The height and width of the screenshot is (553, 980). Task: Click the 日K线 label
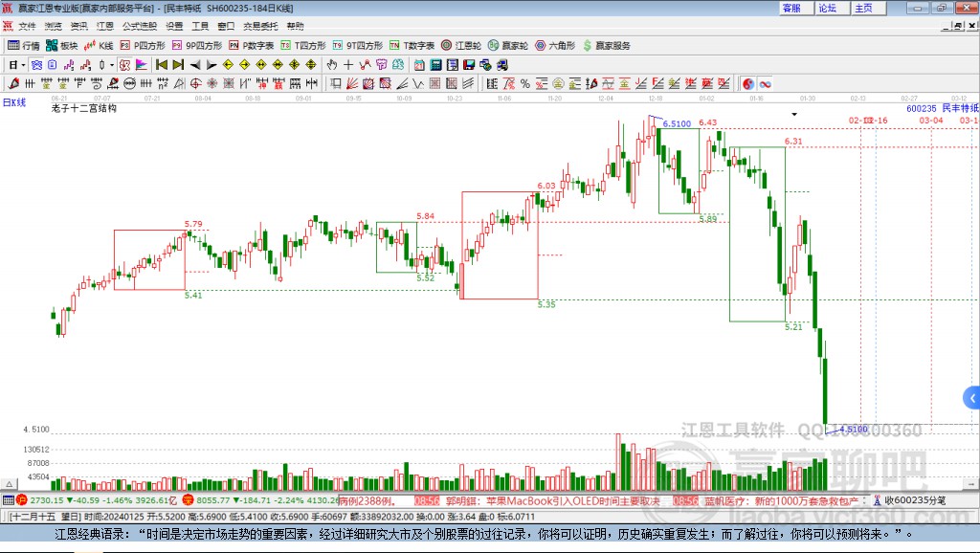tap(14, 102)
